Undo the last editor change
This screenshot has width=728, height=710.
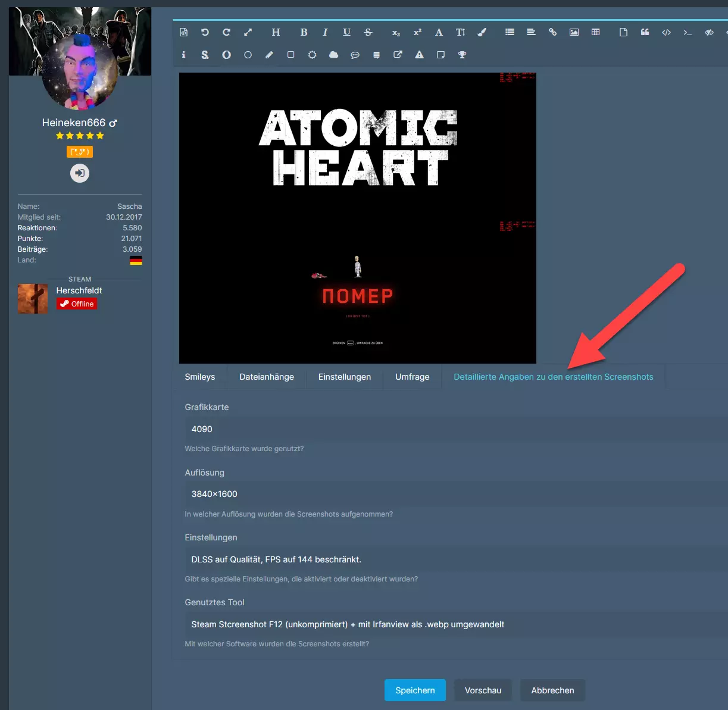coord(205,32)
